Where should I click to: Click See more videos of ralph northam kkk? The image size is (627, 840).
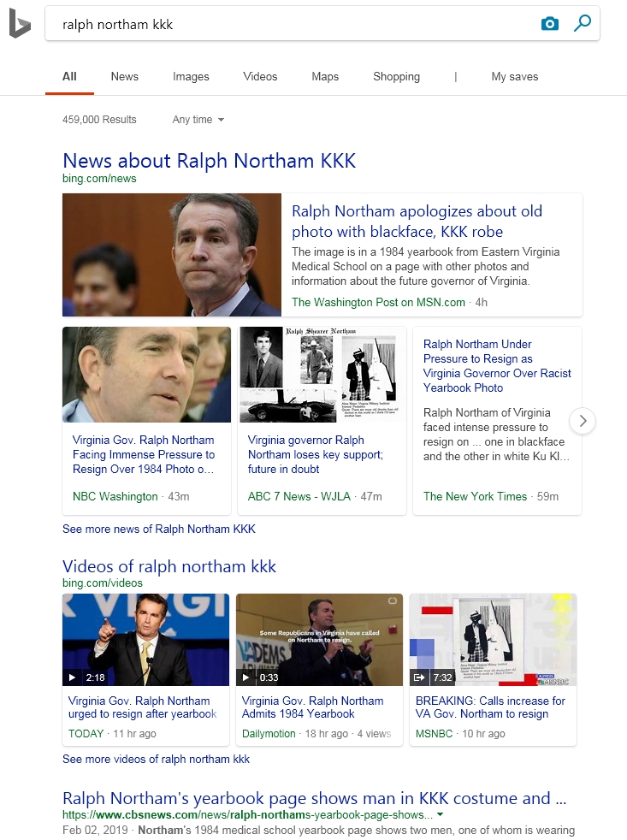[x=156, y=759]
